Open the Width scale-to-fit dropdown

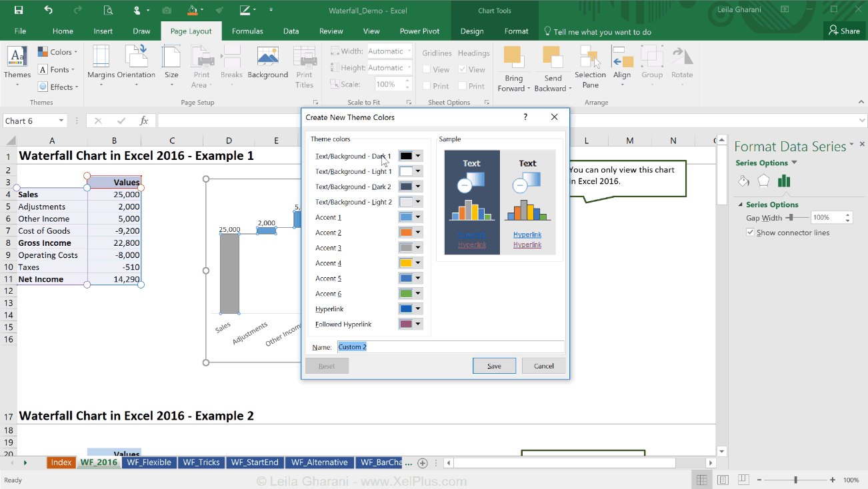408,51
